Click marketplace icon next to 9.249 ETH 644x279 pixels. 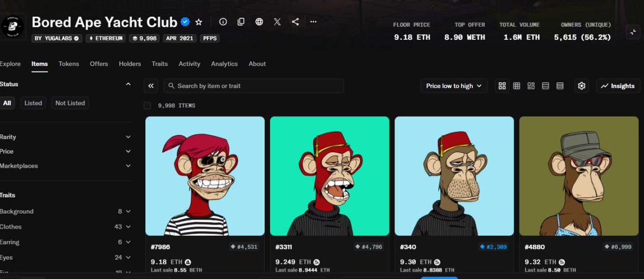tap(316, 262)
